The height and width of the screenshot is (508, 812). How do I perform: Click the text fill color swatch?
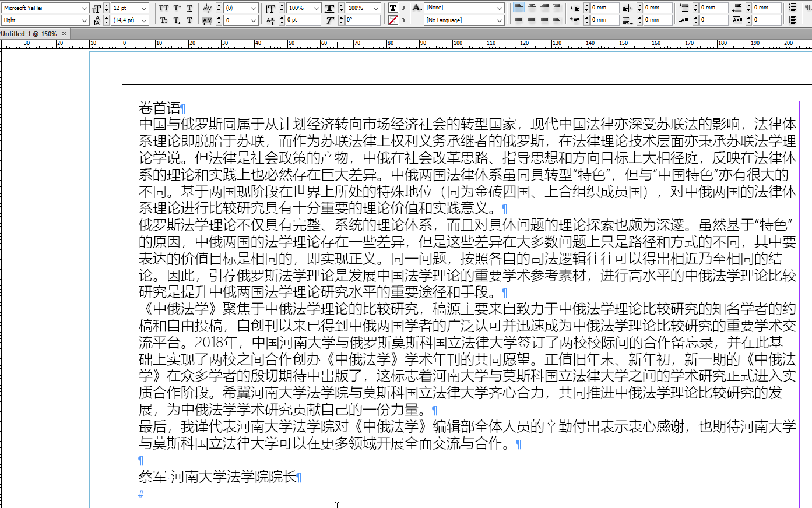(393, 8)
